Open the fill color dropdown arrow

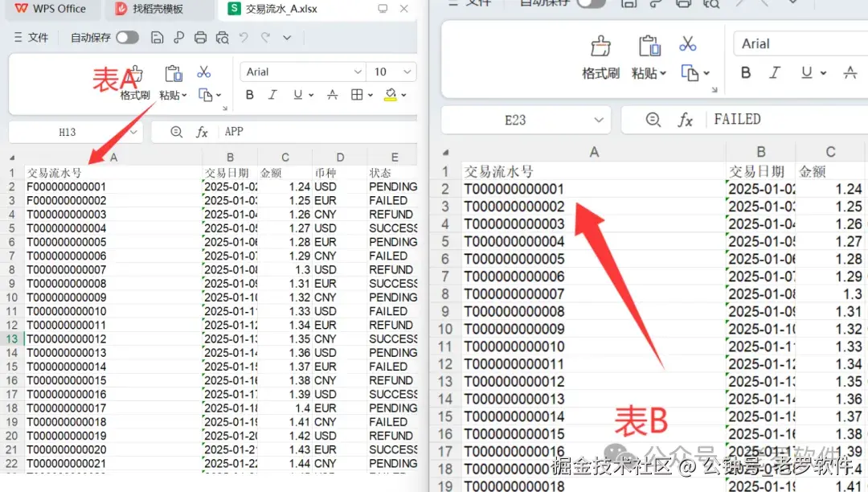tap(403, 95)
